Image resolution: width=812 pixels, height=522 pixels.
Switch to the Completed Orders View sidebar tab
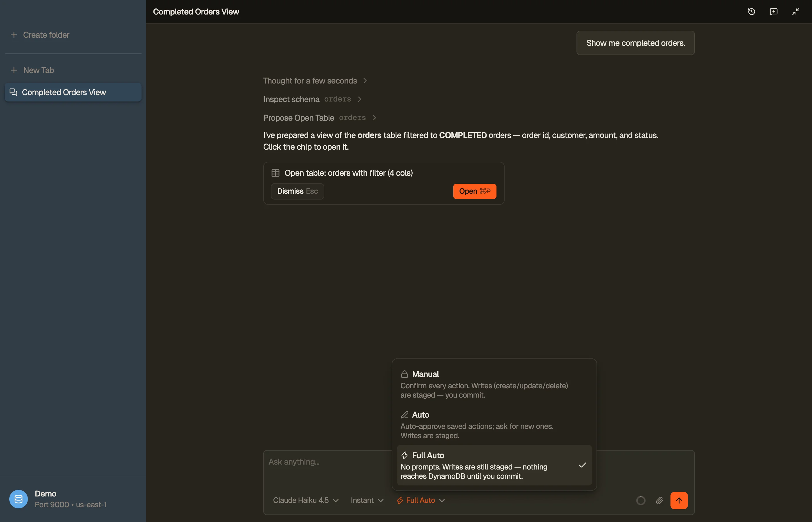[x=73, y=92]
